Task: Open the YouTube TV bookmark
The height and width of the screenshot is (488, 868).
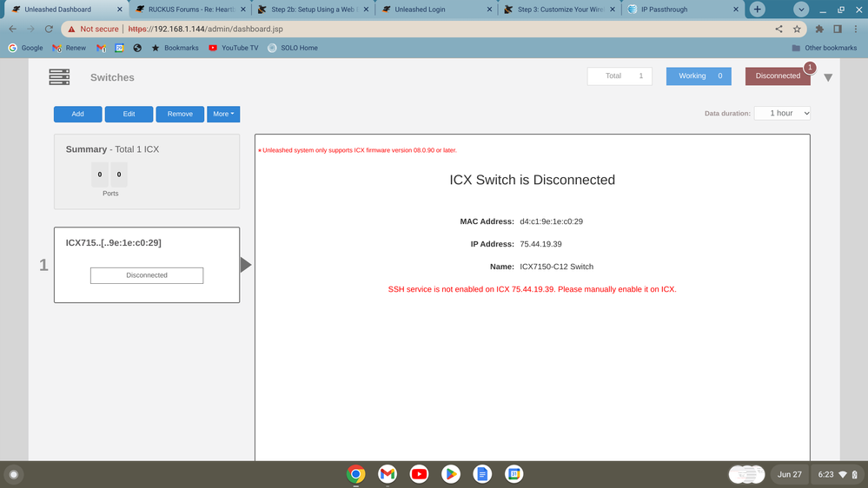Action: (233, 48)
